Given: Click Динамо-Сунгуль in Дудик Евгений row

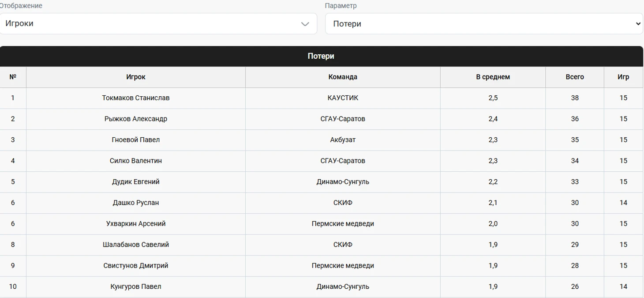Looking at the screenshot, I should (343, 182).
